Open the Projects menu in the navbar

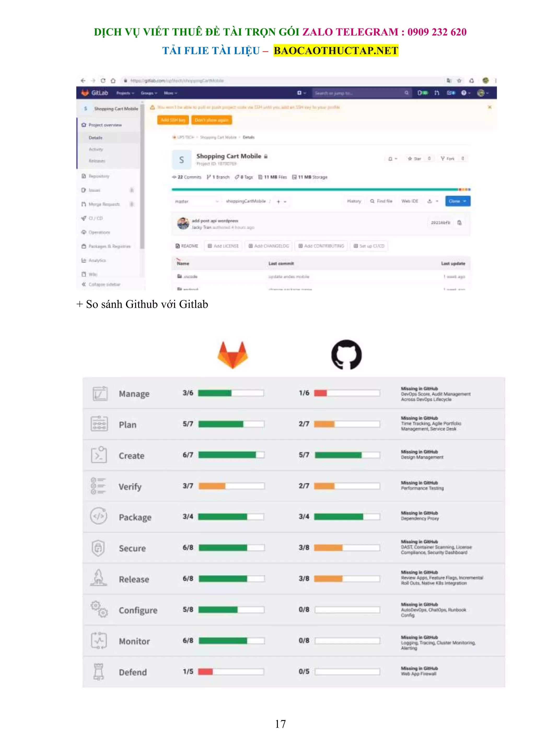[x=125, y=93]
